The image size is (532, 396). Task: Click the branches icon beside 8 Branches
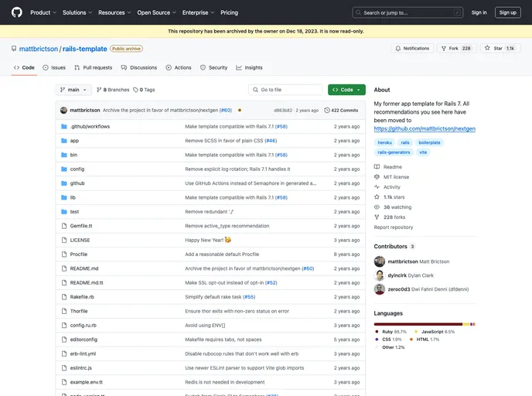point(99,90)
